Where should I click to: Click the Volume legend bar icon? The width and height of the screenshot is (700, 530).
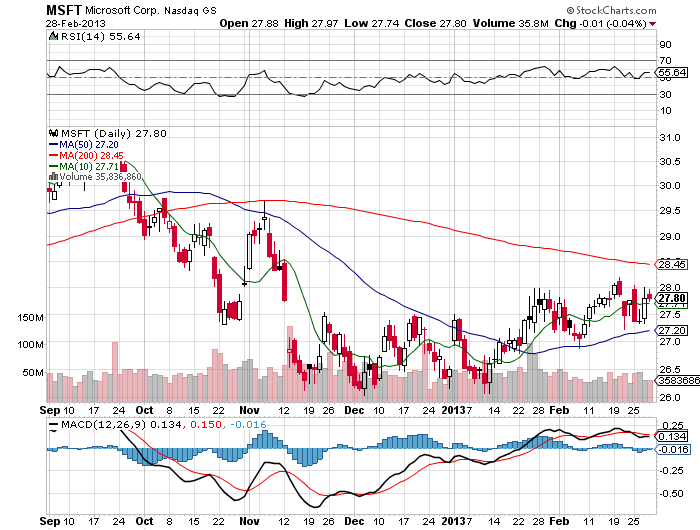pyautogui.click(x=53, y=177)
